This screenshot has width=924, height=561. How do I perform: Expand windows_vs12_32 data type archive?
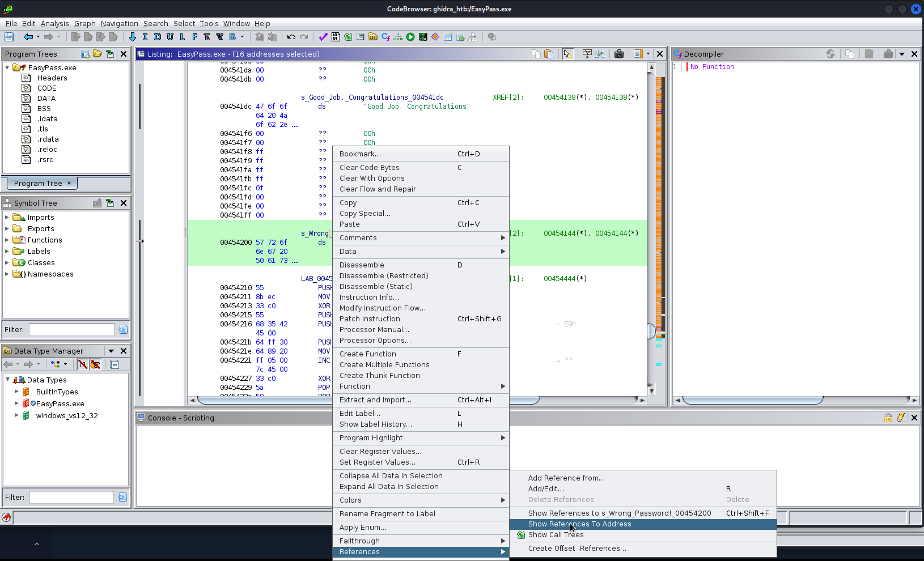(16, 415)
